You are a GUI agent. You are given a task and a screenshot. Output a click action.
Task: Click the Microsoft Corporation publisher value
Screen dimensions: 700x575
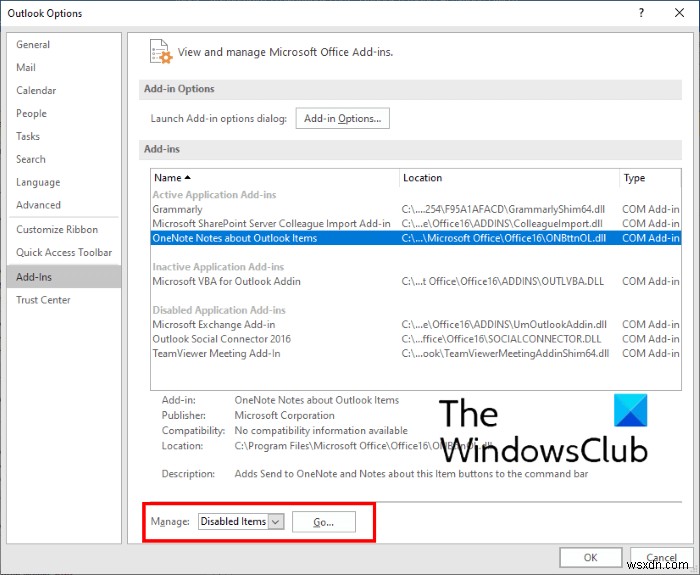284,415
